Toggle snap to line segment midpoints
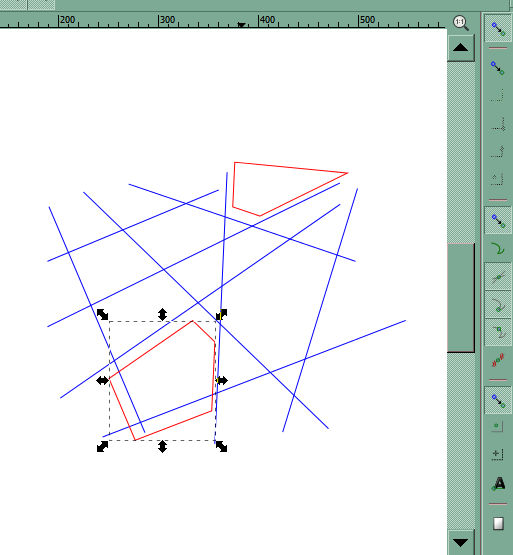 tap(498, 360)
